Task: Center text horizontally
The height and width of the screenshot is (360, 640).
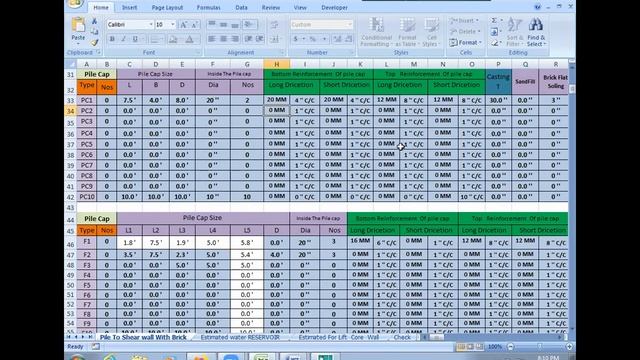Action: pos(223,39)
